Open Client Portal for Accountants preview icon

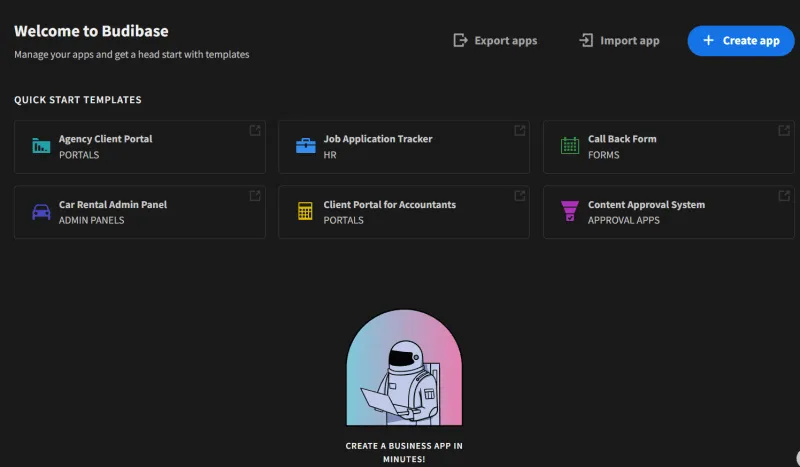[x=519, y=195]
